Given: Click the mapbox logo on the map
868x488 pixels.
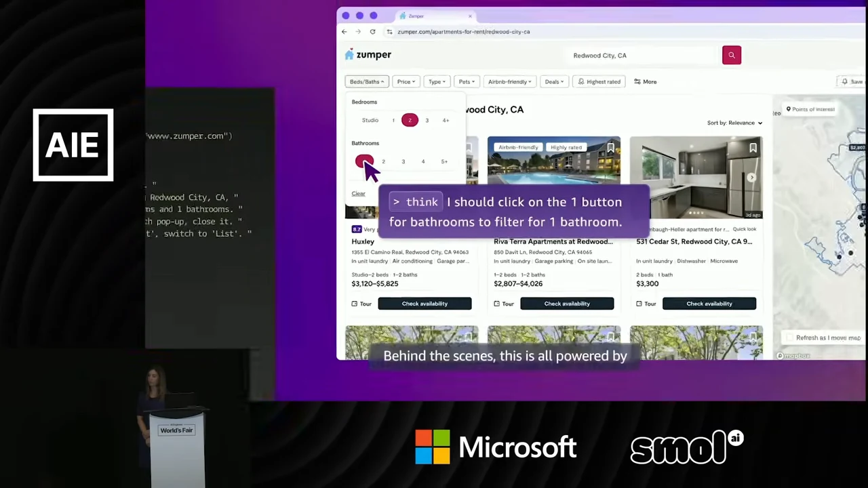Looking at the screenshot, I should click(x=793, y=356).
